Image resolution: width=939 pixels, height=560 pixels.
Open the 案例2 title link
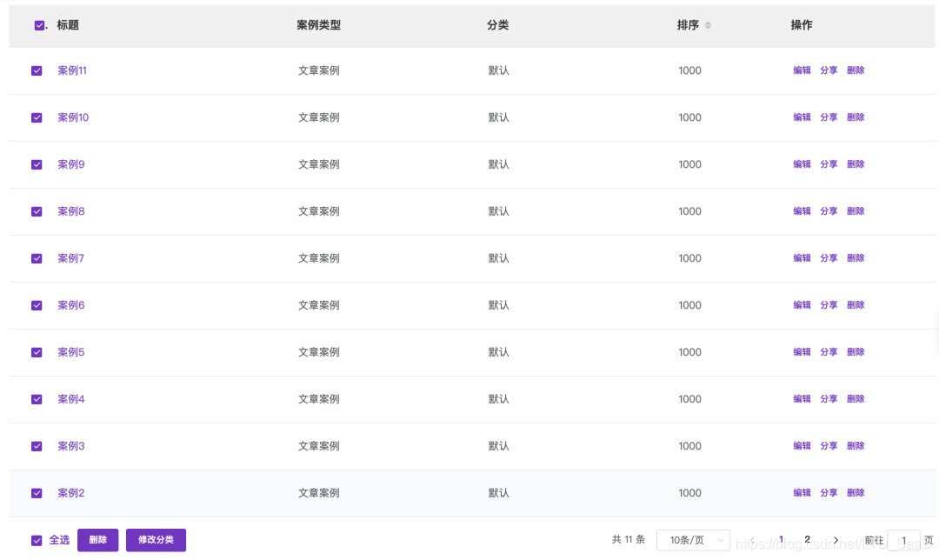(70, 493)
